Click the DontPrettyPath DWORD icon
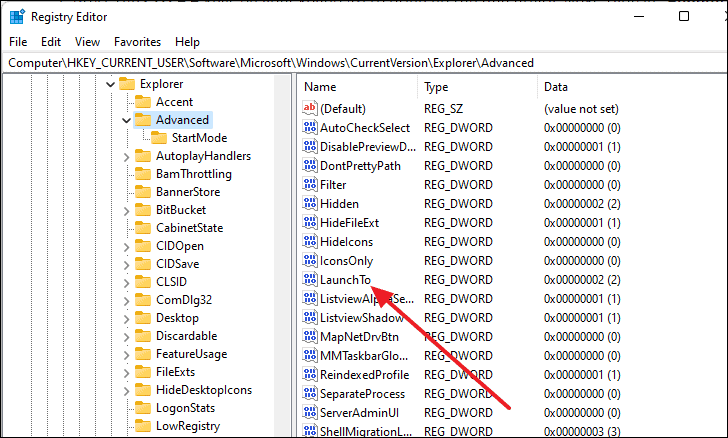 pos(310,165)
